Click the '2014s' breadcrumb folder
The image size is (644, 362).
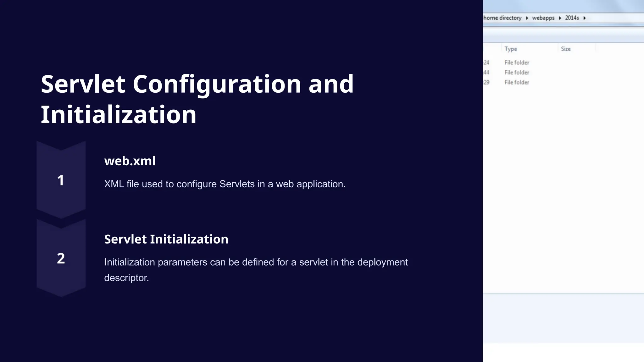point(572,18)
